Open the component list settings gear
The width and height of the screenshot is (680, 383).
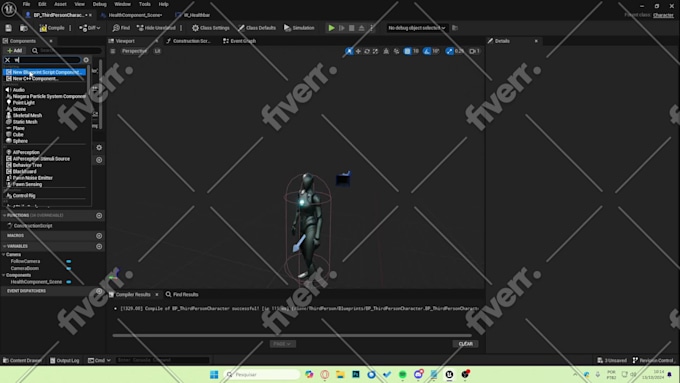[x=86, y=60]
